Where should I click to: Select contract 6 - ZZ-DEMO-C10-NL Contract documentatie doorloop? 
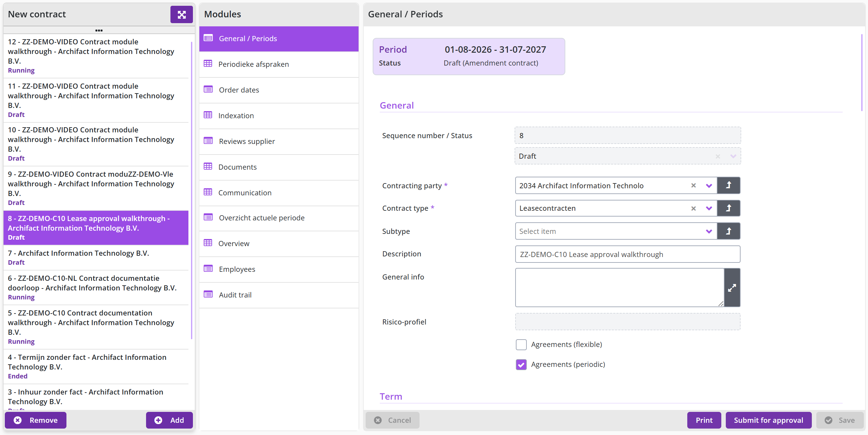coord(96,288)
